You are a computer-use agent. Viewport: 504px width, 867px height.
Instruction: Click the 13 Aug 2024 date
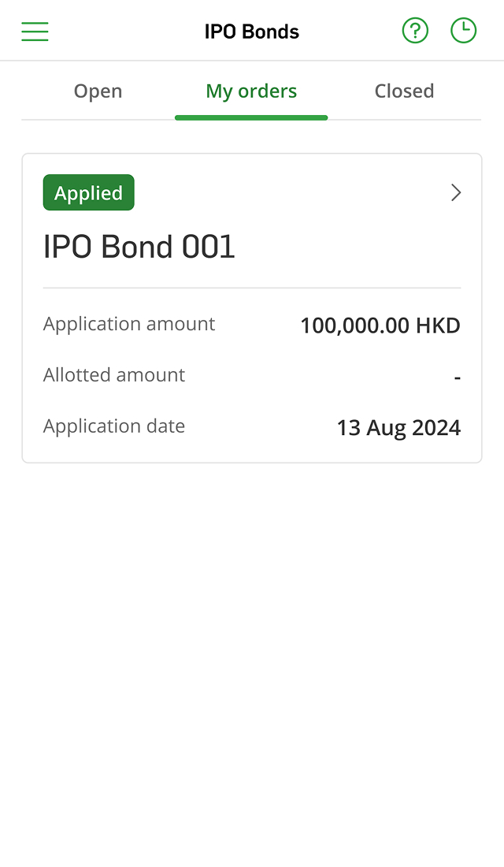click(398, 428)
